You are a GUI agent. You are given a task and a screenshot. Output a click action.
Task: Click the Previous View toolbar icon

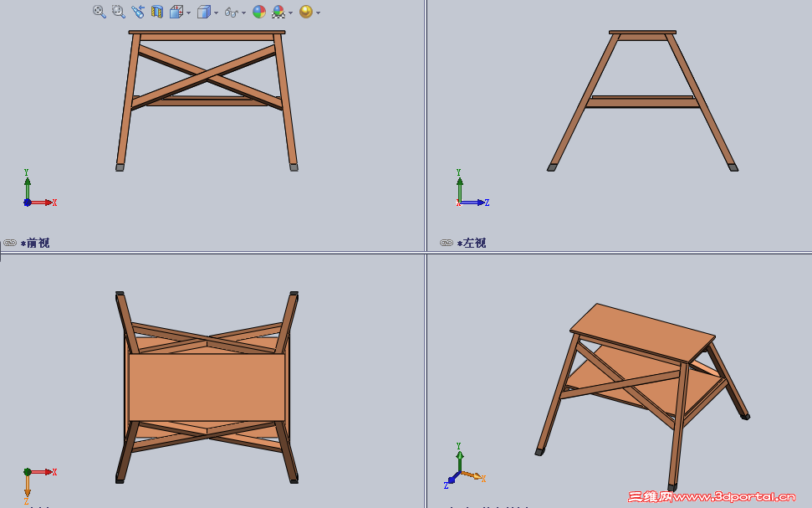(139, 11)
